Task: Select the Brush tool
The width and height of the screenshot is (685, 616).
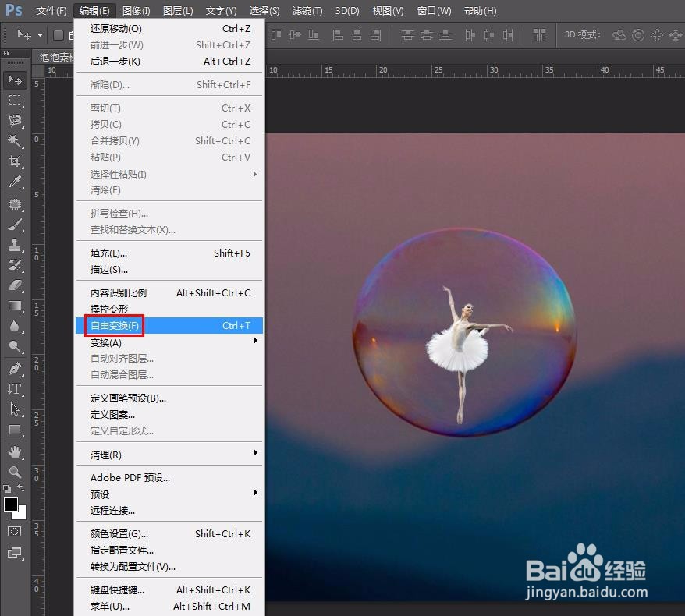Action: tap(15, 225)
